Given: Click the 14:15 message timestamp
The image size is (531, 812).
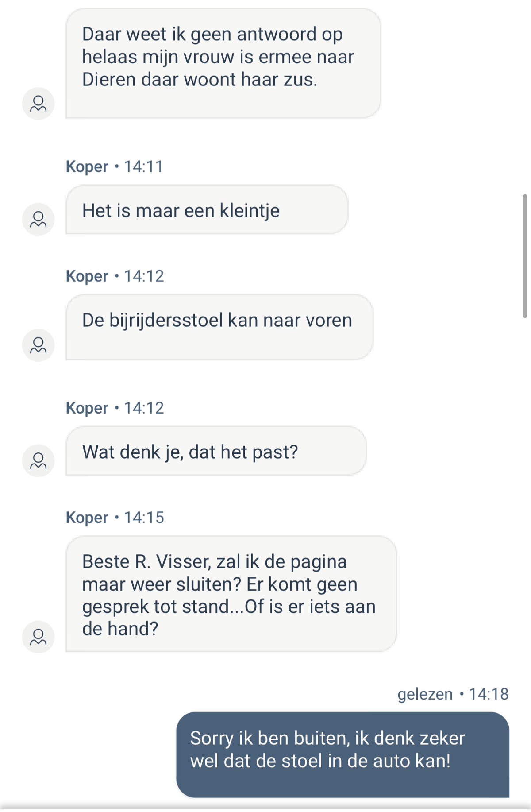Looking at the screenshot, I should point(144,518).
